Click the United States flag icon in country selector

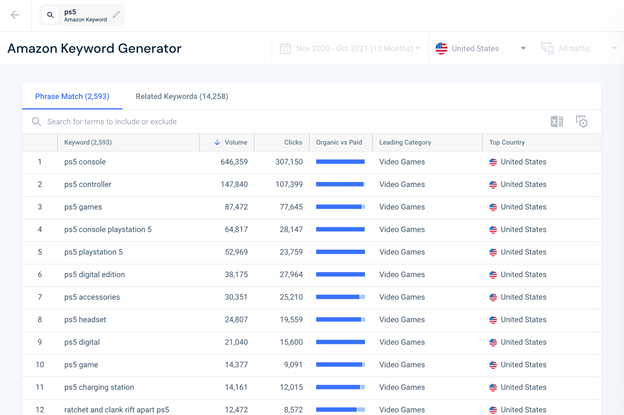(x=441, y=48)
